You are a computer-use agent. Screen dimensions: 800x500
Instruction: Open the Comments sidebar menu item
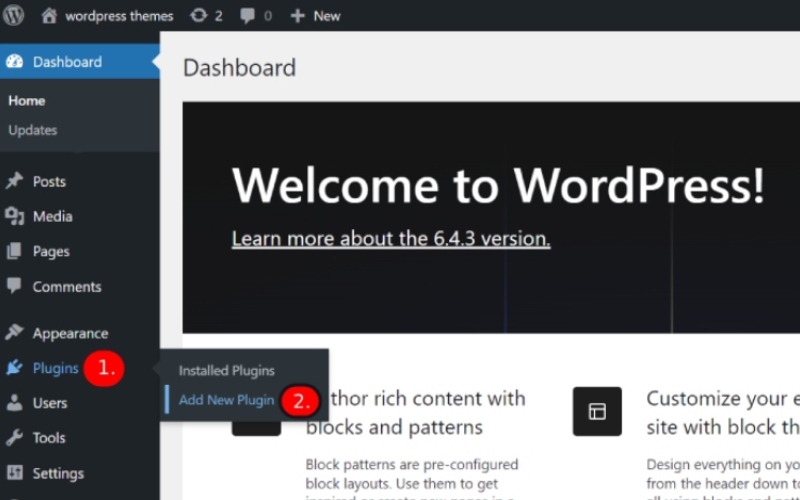pyautogui.click(x=66, y=286)
